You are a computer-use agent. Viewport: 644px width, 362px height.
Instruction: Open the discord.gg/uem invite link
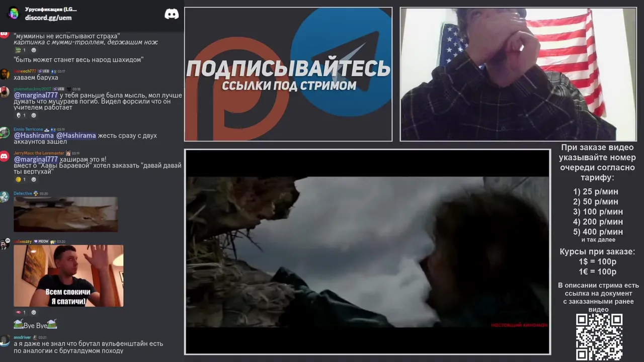click(x=48, y=18)
